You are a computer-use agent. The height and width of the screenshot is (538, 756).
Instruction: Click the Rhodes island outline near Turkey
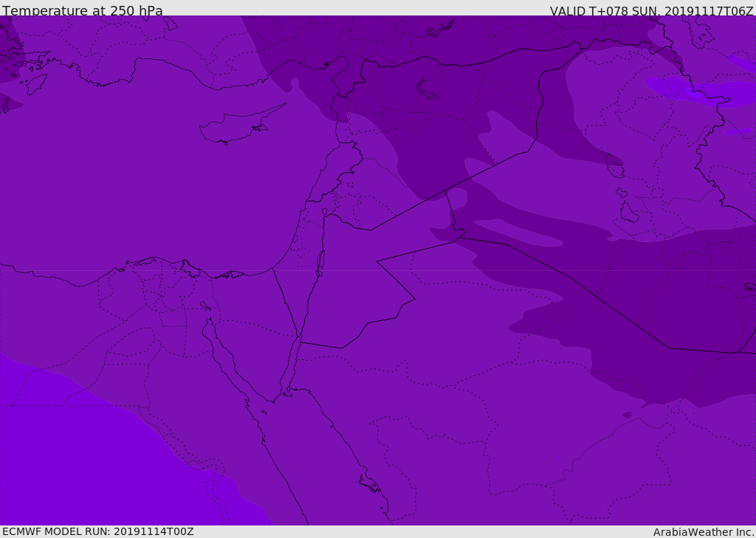[37, 83]
